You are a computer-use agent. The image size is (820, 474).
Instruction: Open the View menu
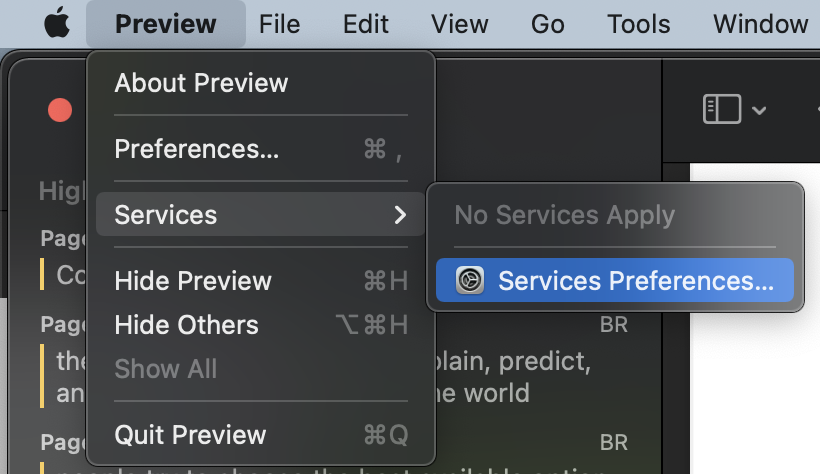459,24
